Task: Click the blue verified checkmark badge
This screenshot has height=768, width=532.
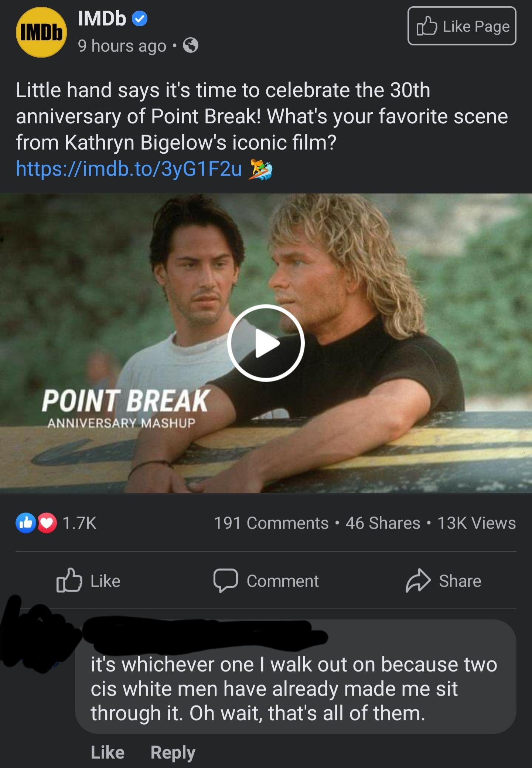Action: 140,18
